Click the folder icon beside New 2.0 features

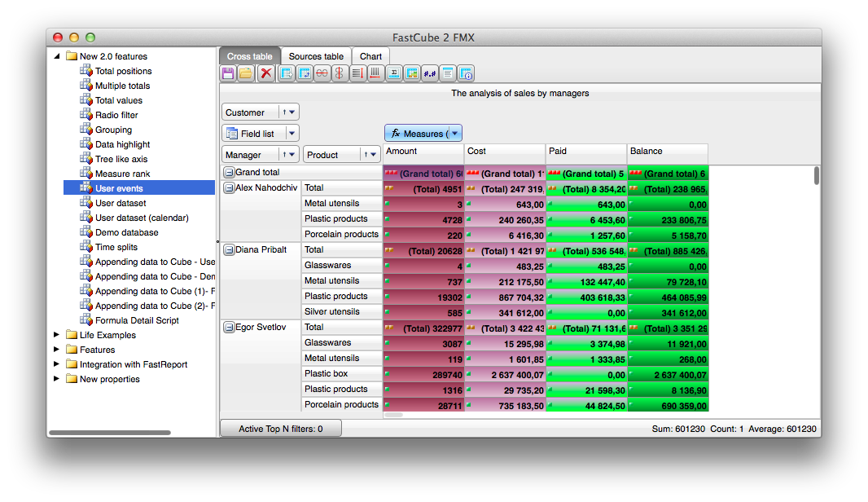(x=72, y=56)
